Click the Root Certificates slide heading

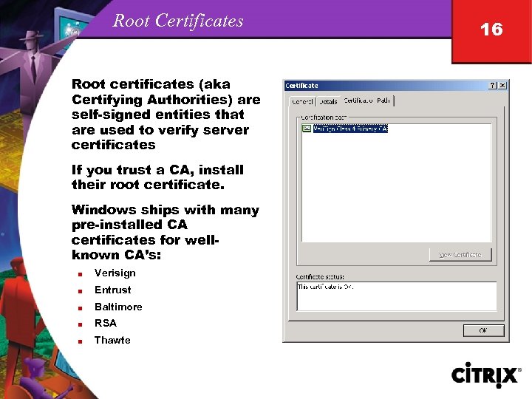tap(178, 21)
